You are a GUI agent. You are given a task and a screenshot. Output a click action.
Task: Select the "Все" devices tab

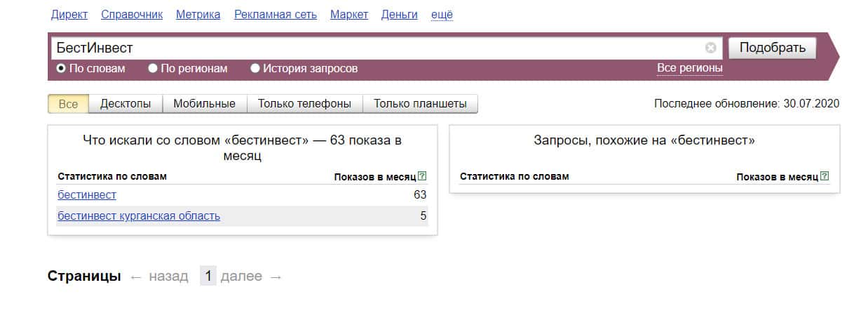68,104
